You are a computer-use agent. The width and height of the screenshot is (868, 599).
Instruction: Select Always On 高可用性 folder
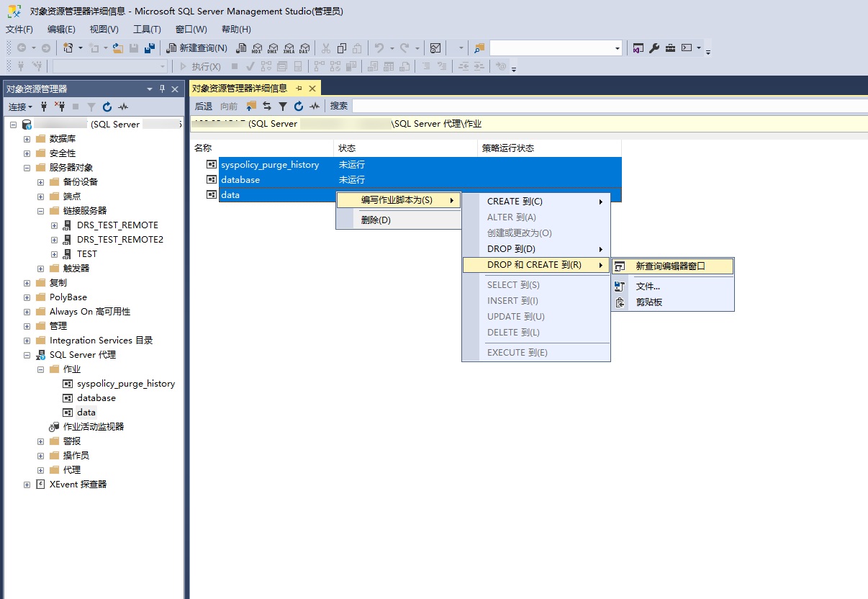[90, 312]
